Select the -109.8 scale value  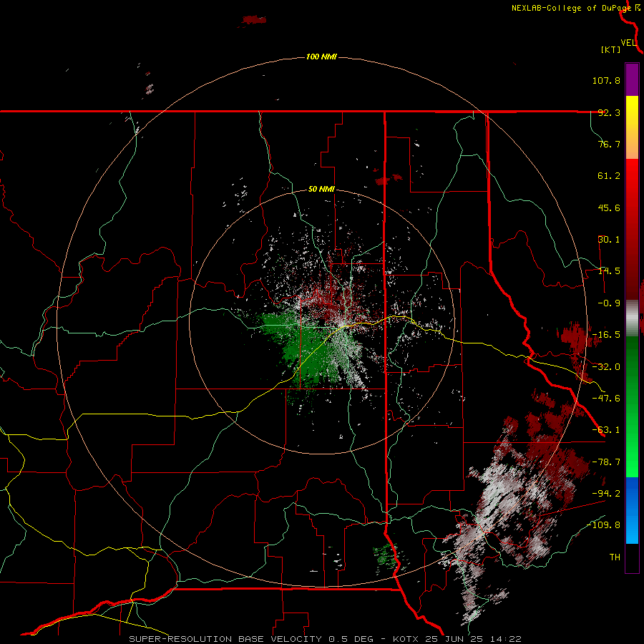coord(603,525)
